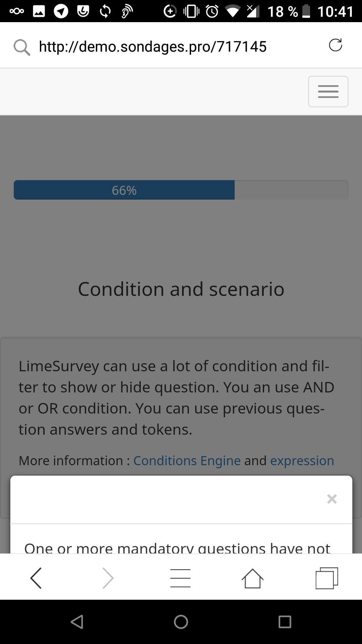Viewport: 362px width, 644px height.
Task: Tap the search magnifier icon
Action: [x=21, y=47]
